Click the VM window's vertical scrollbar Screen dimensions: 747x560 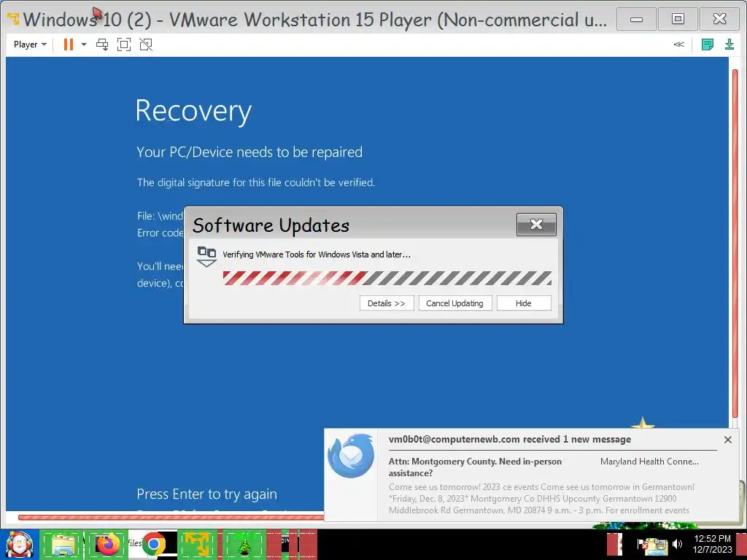[735, 243]
